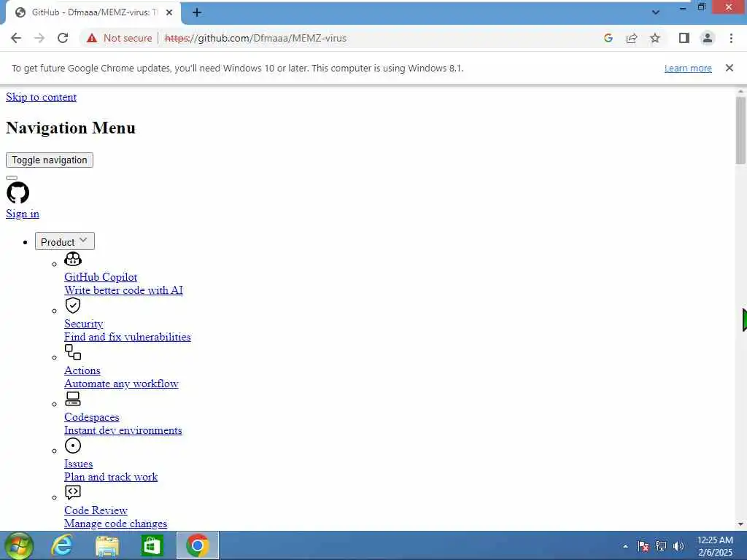
Task: Click Automate any workflow link
Action: [121, 384]
